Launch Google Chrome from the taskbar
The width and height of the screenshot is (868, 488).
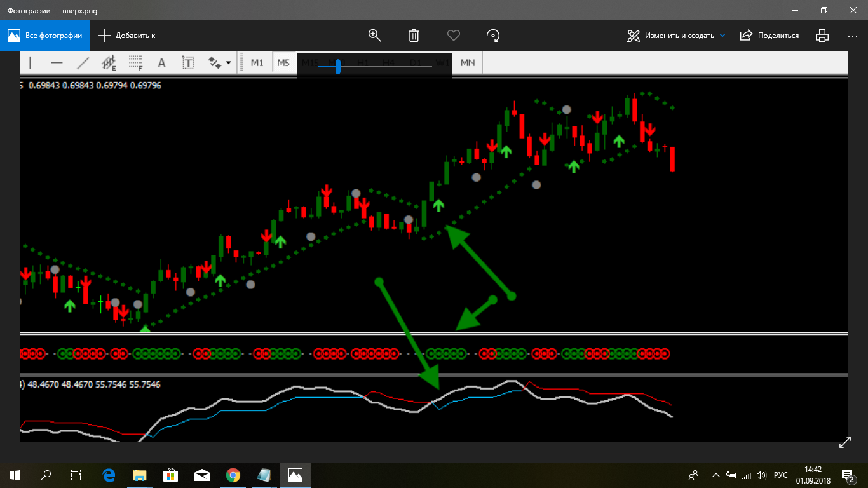(233, 475)
